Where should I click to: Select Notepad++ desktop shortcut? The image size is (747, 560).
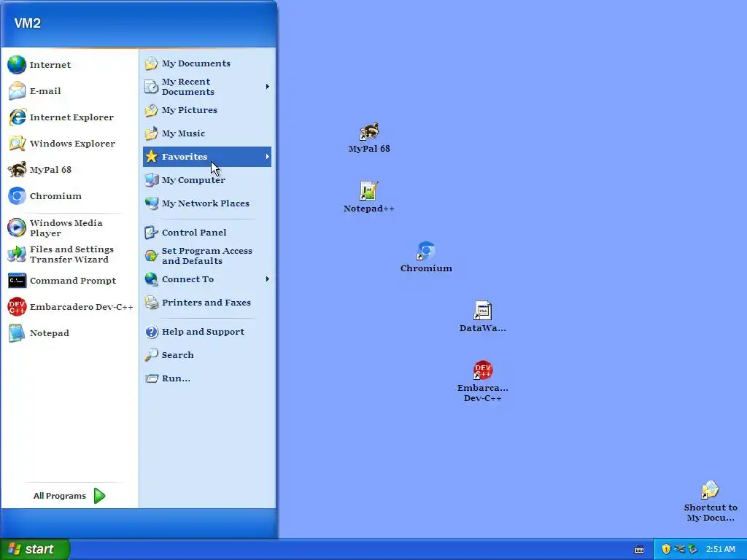click(x=368, y=197)
